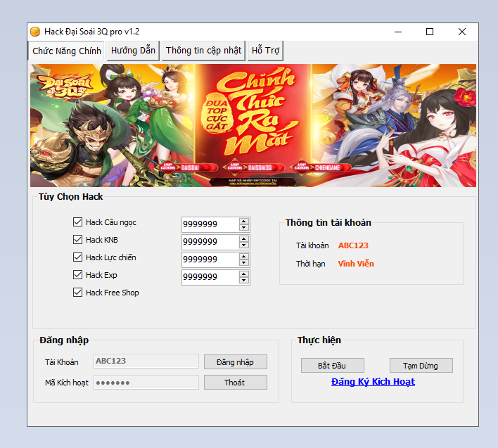
Task: Increase Hack Câu ngọc value with up arrow
Action: click(x=244, y=221)
